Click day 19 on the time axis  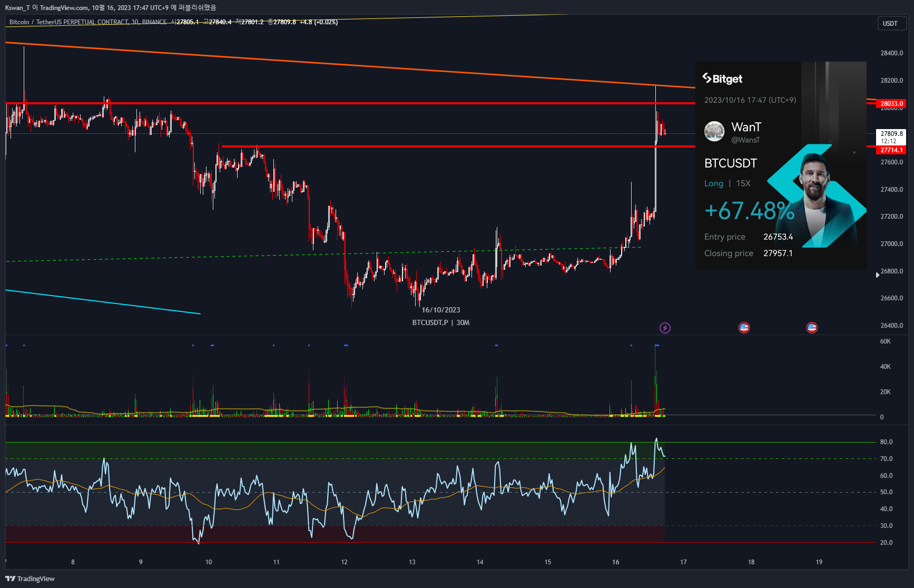tap(819, 562)
